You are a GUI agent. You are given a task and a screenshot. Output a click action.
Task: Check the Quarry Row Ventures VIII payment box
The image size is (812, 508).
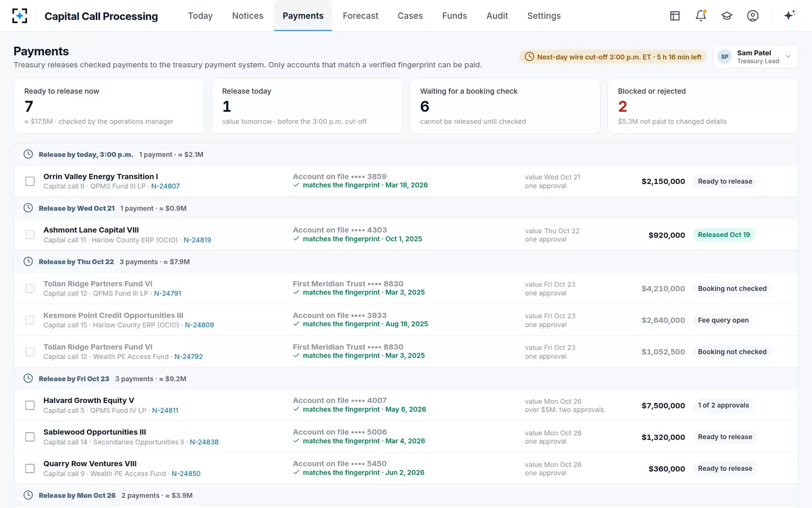pos(30,468)
